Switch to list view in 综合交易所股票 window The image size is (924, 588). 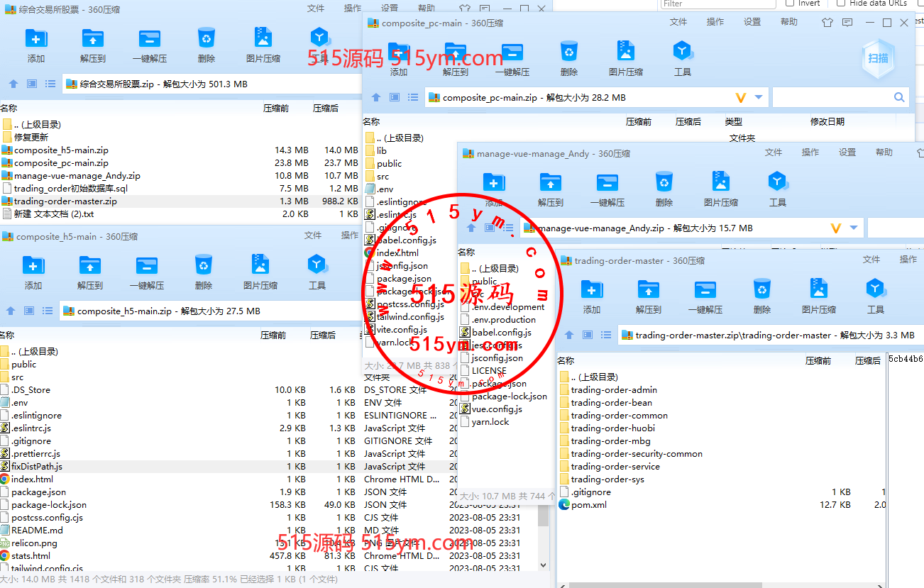(50, 84)
